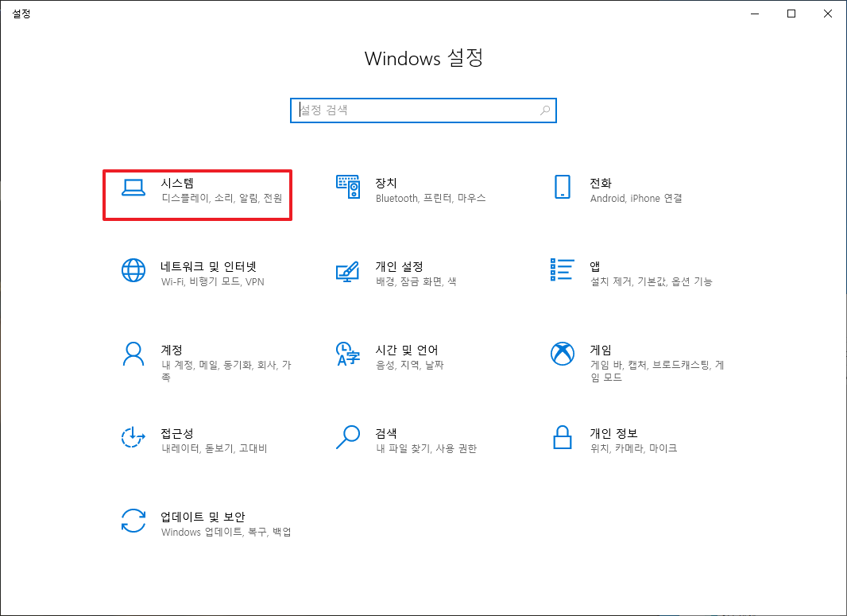This screenshot has width=847, height=616.
Task: Click the text Wi-Fi, 비행기 모드, VPN
Action: [x=213, y=281]
